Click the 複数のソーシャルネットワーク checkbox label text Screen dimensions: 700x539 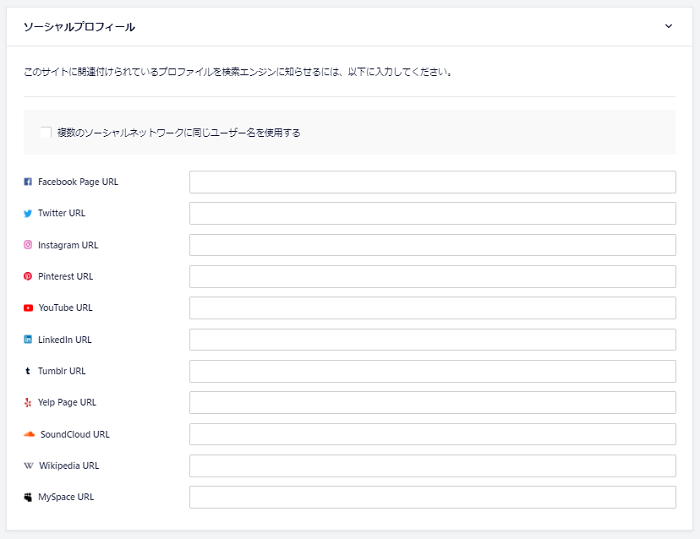(179, 133)
